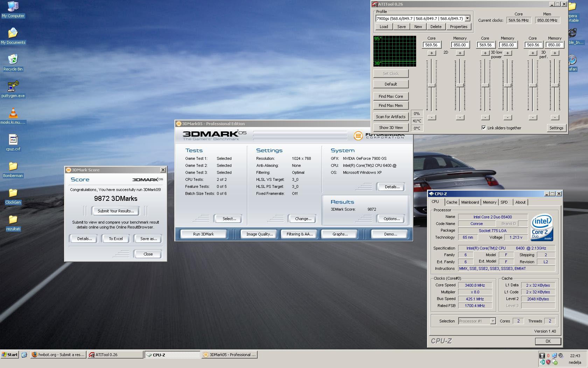Decrease 2D Memory clock with minus button
588x368 pixels.
460,117
